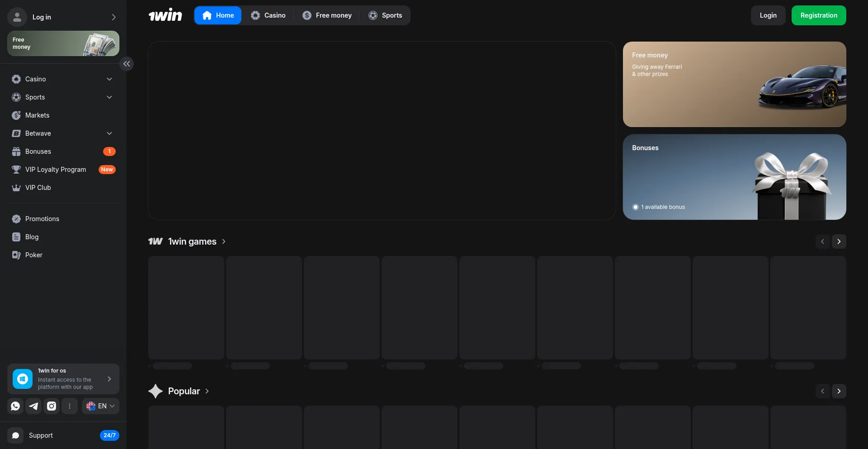Click the Login button
Image resolution: width=868 pixels, height=449 pixels.
click(x=768, y=15)
